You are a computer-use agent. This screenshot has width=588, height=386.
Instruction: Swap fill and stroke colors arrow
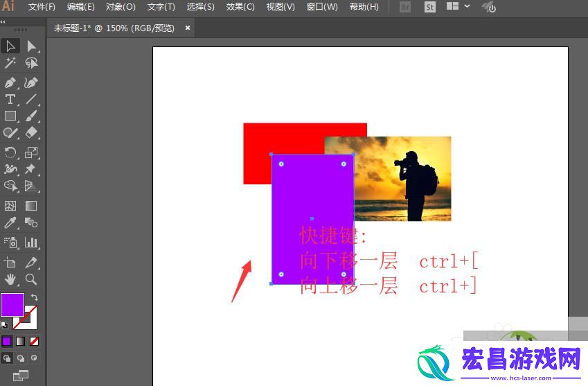click(x=35, y=297)
